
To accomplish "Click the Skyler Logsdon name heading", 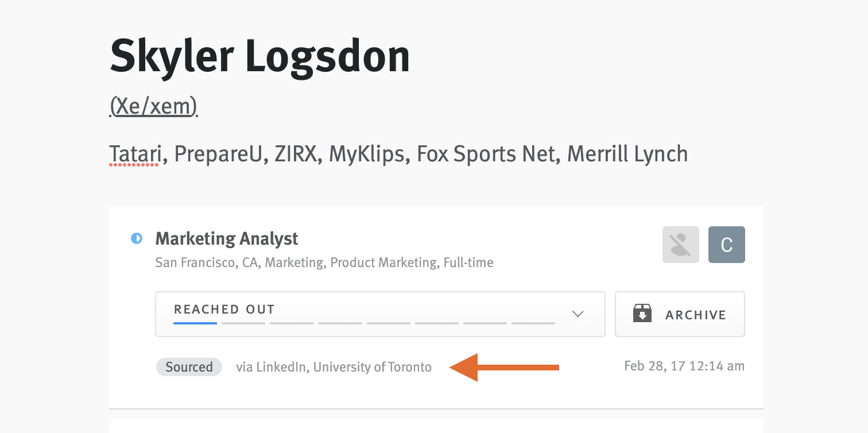I will tap(260, 55).
